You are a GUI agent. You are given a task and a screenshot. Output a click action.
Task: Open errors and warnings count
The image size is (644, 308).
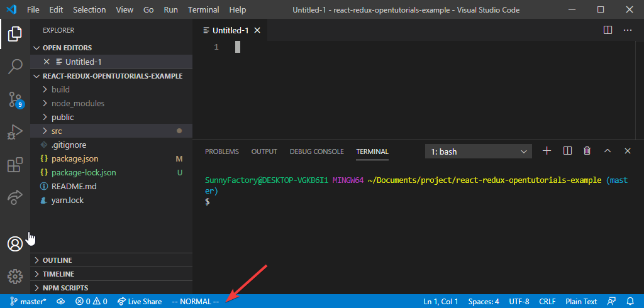[x=91, y=302]
